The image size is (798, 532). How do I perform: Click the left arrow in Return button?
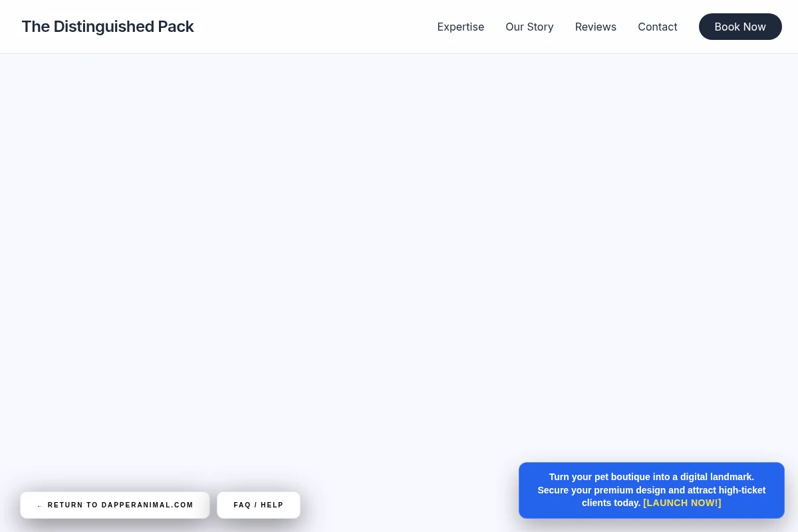pyautogui.click(x=40, y=505)
